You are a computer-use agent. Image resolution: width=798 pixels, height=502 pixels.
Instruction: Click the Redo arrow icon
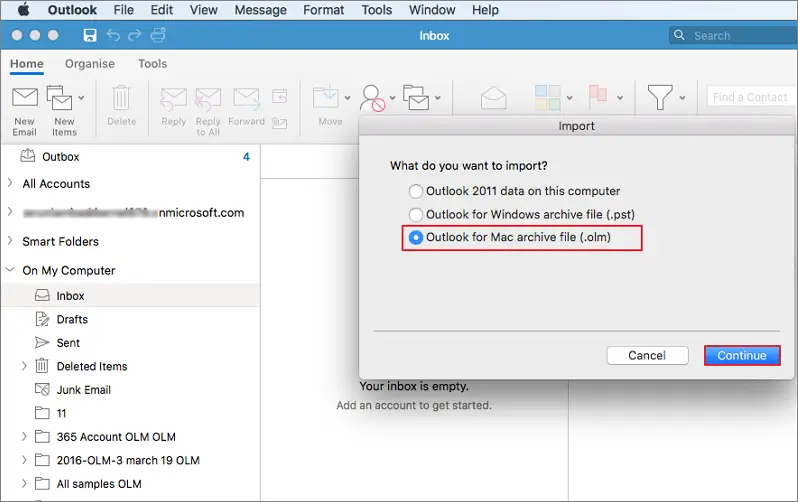point(134,35)
